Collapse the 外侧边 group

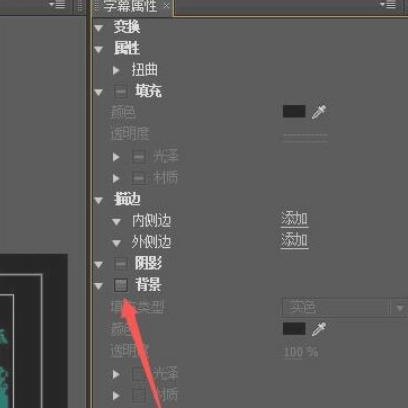pos(116,244)
